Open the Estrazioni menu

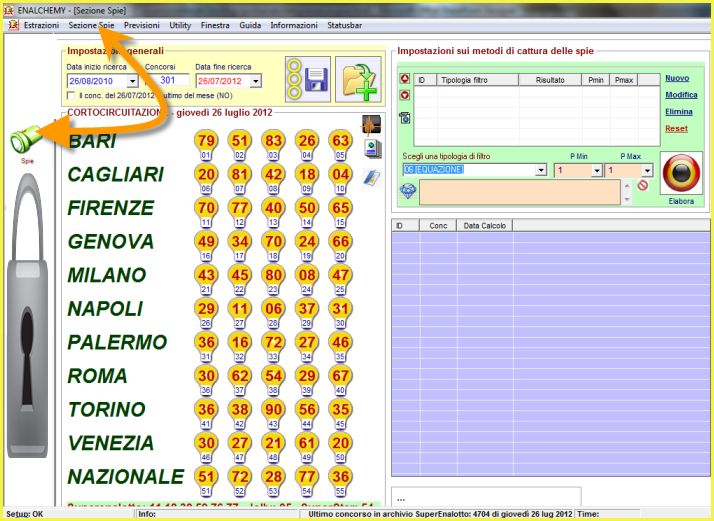[41, 26]
